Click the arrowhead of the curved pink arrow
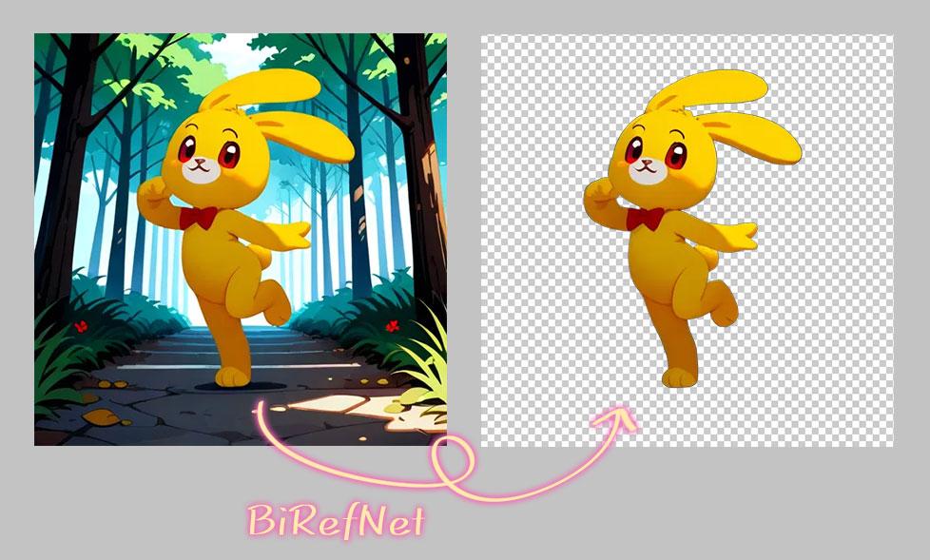930x560 pixels. tap(624, 416)
